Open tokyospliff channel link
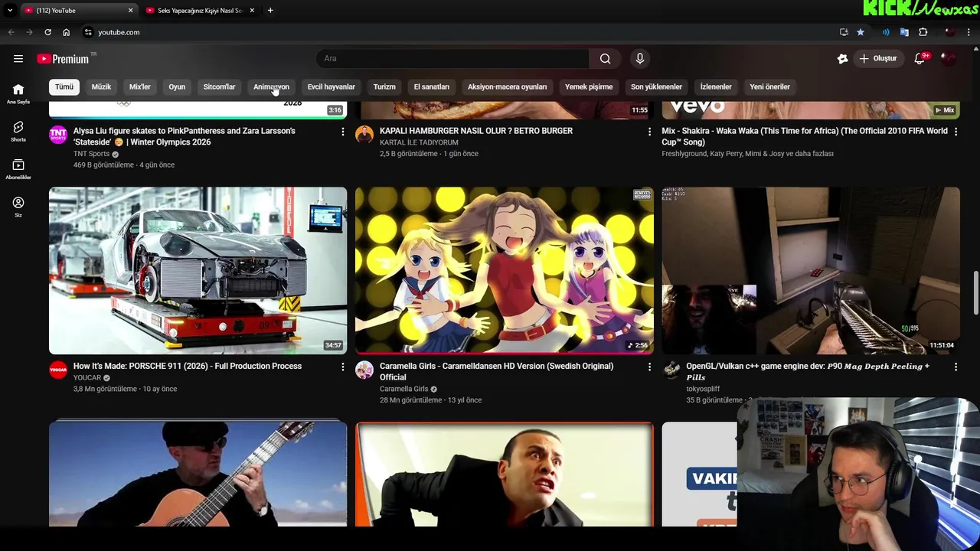Image resolution: width=980 pixels, height=551 pixels. (704, 389)
